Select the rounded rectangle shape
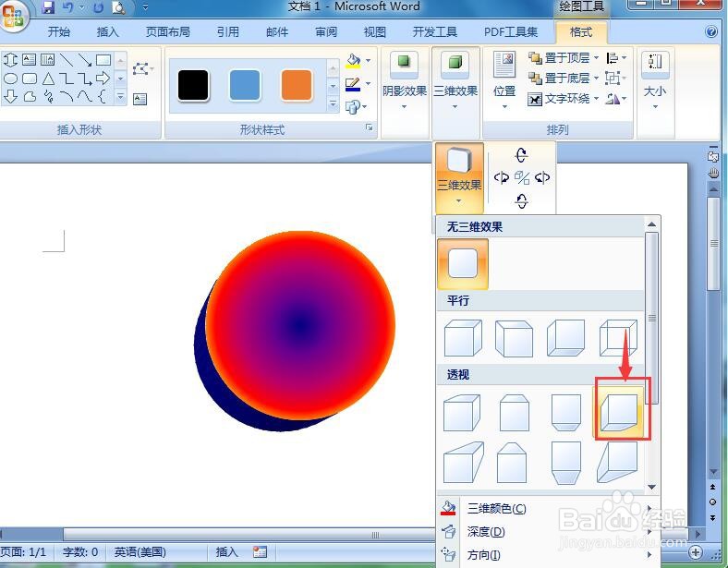 [30, 79]
